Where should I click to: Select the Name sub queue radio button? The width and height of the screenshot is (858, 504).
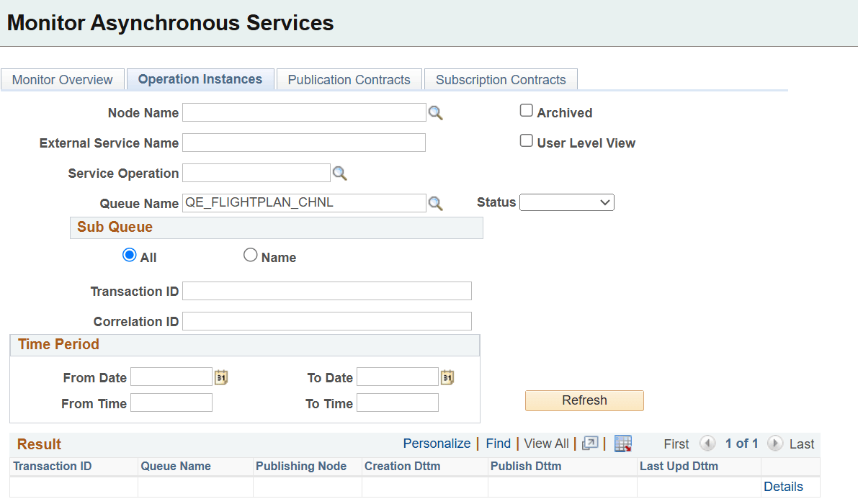tap(250, 254)
